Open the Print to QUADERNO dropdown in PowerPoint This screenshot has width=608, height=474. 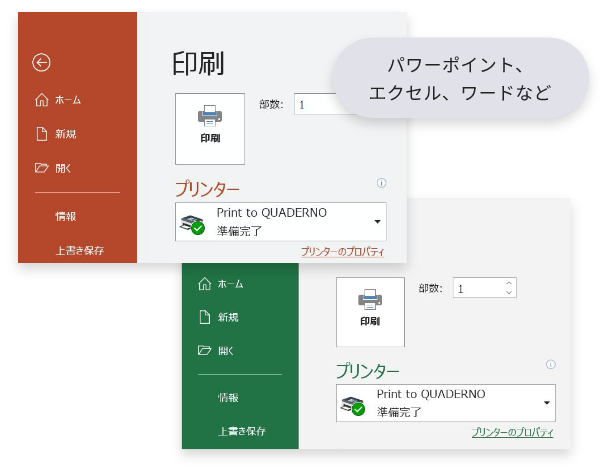click(377, 221)
